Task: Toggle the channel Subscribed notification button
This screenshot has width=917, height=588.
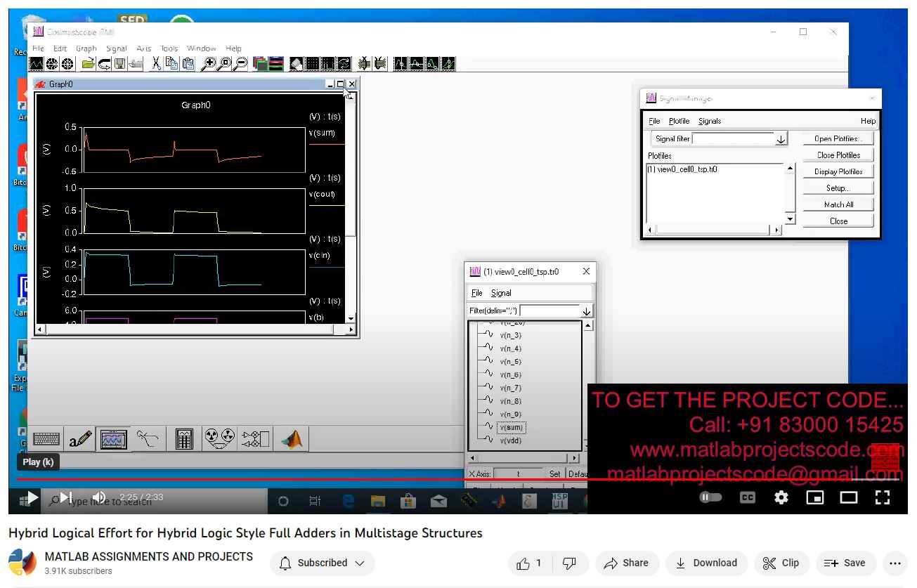Action: [322, 563]
